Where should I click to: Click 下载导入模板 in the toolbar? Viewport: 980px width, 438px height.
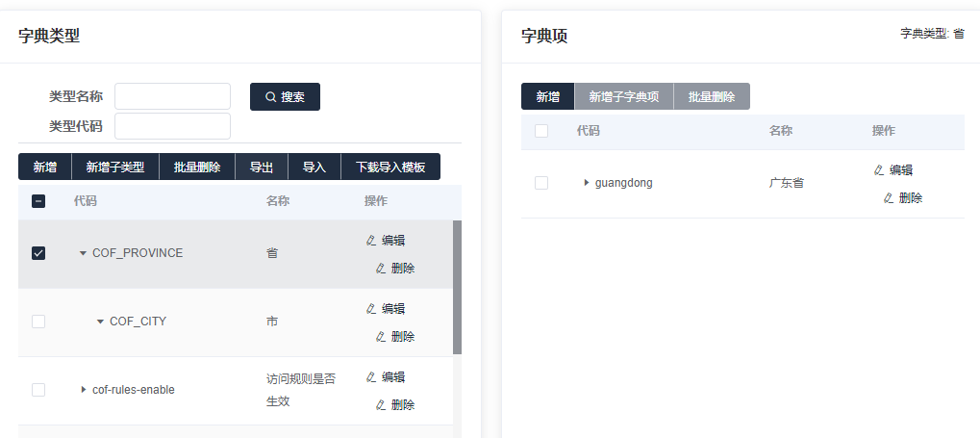389,167
